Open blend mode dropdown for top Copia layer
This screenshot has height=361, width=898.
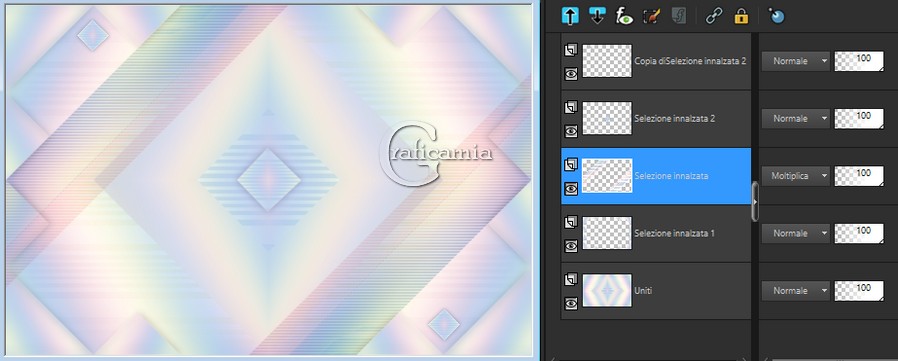point(796,61)
